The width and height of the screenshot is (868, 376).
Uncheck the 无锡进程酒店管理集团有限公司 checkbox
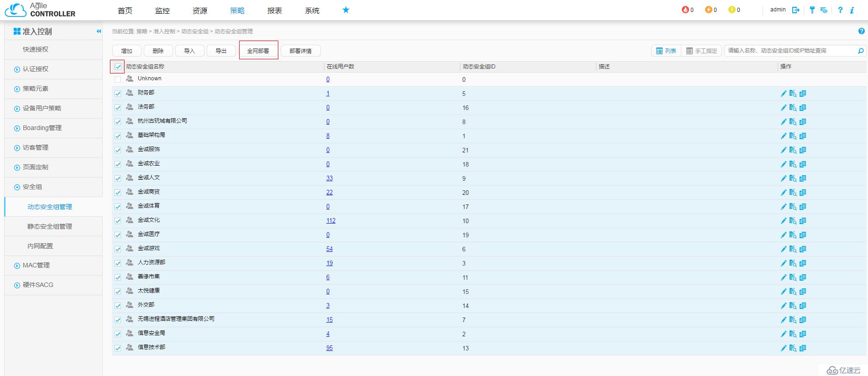[118, 320]
